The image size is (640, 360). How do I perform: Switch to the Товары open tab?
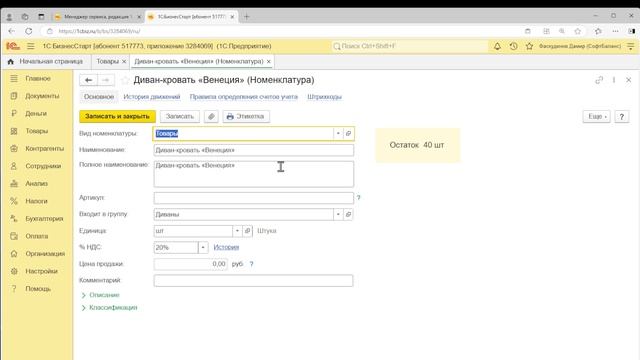pos(107,62)
